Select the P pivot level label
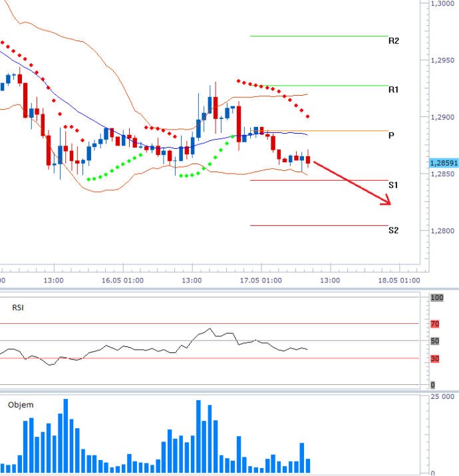The width and height of the screenshot is (459, 476). (x=391, y=136)
